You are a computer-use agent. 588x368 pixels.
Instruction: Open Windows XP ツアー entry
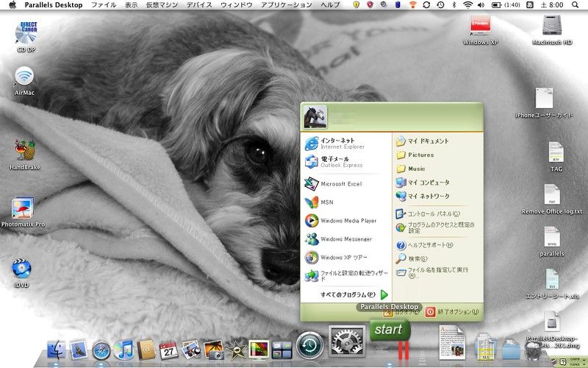(336, 257)
